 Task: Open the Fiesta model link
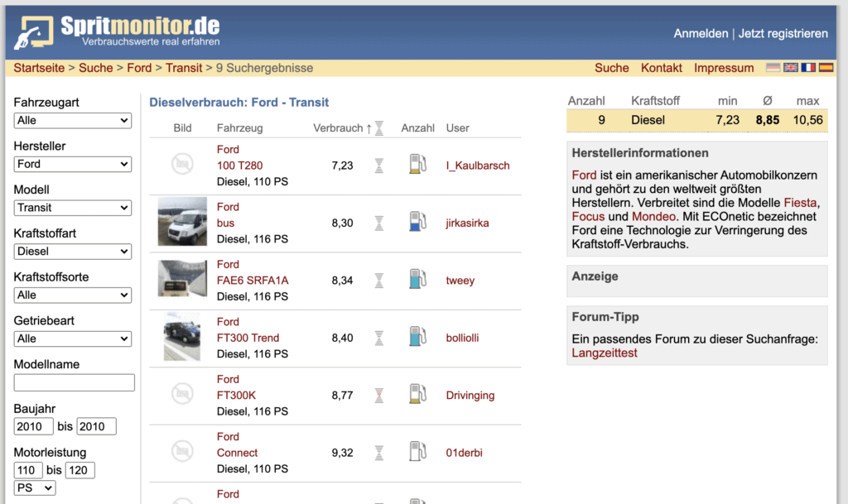point(801,203)
